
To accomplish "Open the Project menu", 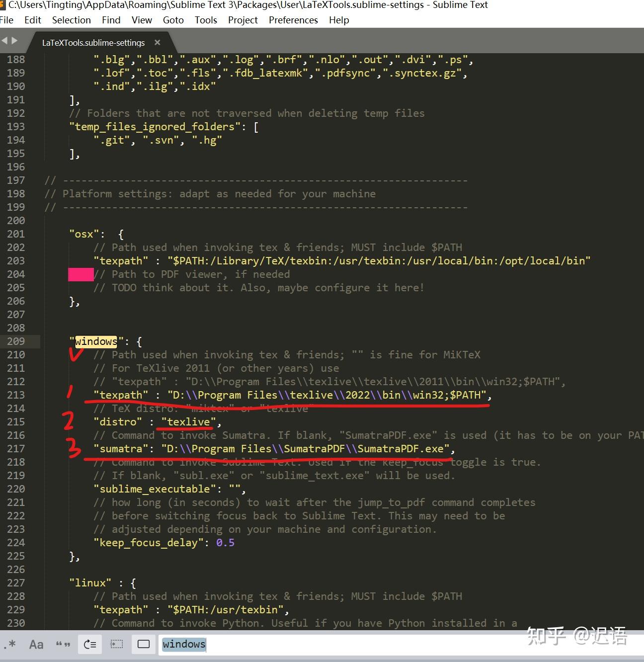I will 242,20.
